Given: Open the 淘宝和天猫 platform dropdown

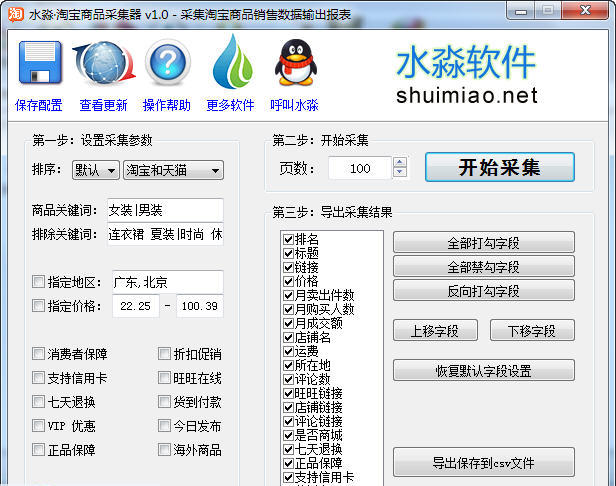Looking at the screenshot, I should (x=173, y=170).
